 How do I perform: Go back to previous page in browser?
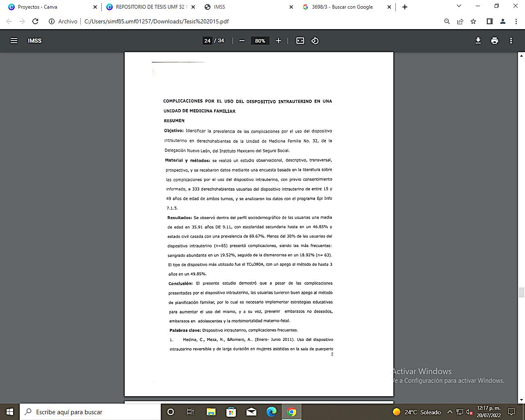[9, 21]
